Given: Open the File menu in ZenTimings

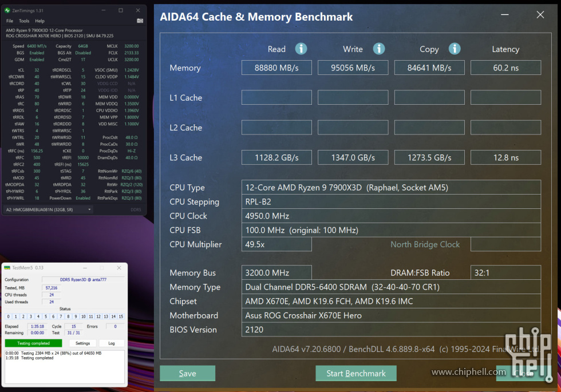Looking at the screenshot, I should (x=10, y=21).
